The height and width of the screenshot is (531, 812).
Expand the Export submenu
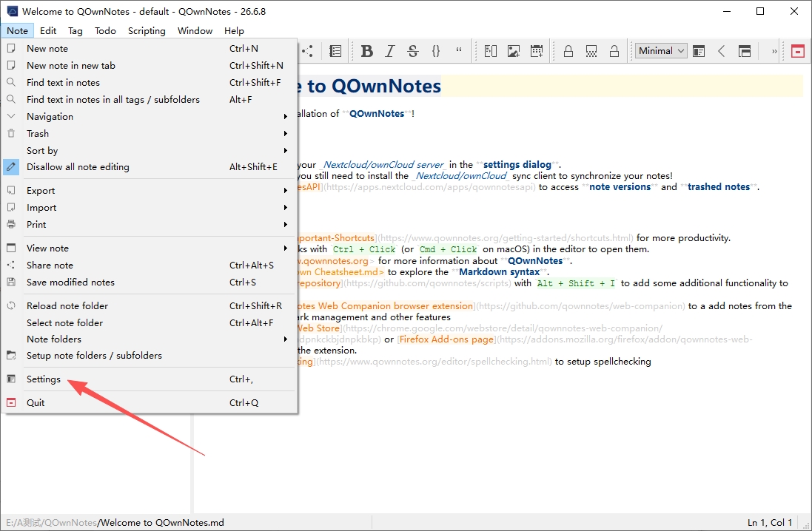(149, 191)
